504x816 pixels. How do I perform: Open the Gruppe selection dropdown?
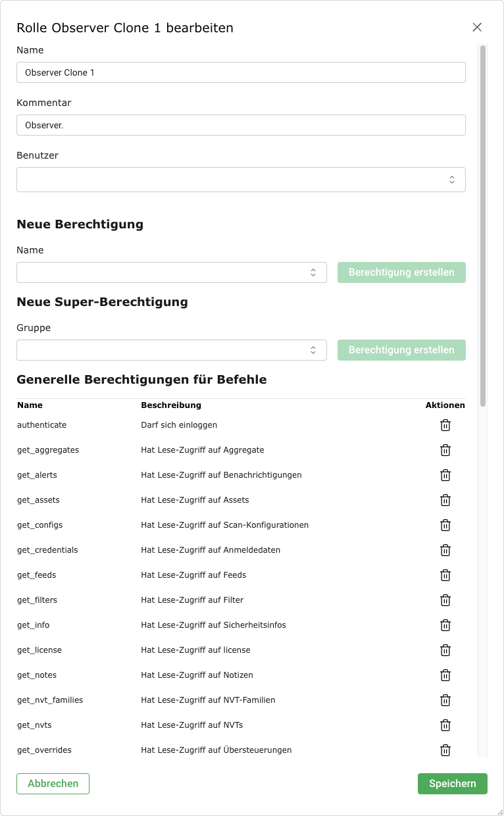tap(171, 350)
